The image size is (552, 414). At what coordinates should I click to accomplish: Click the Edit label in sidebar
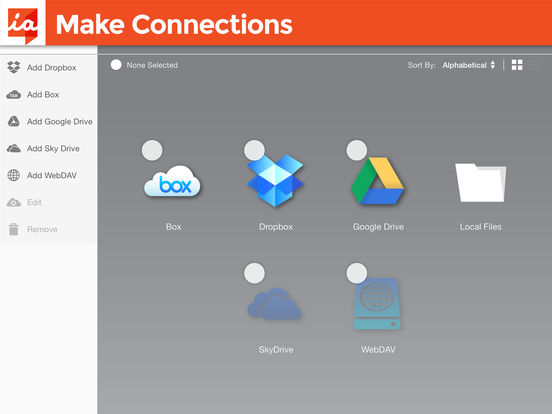point(34,202)
